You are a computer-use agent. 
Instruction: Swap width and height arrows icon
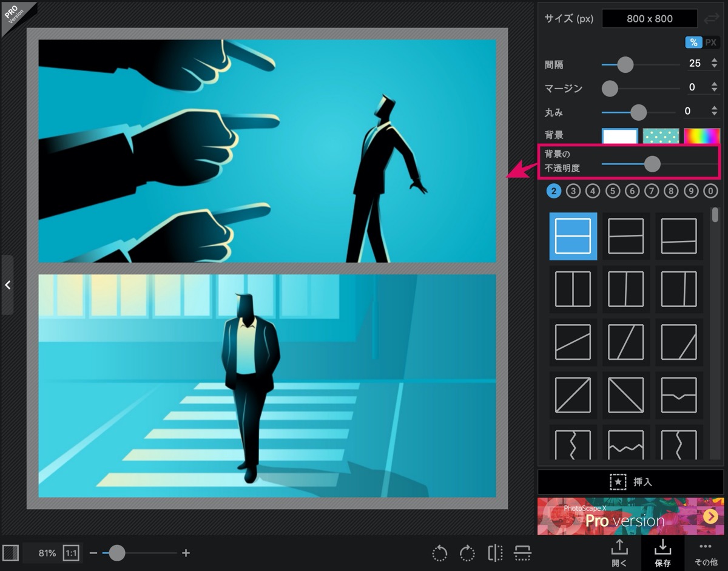tap(711, 19)
